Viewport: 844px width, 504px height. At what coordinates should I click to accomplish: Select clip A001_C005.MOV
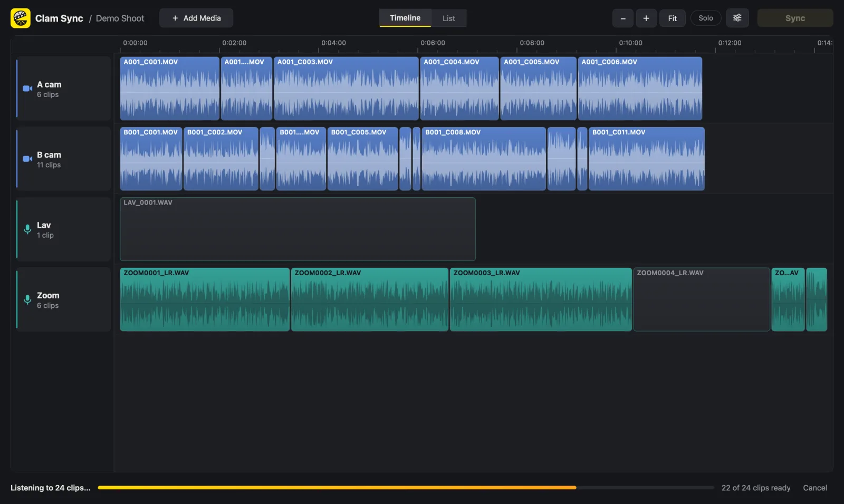click(x=538, y=89)
